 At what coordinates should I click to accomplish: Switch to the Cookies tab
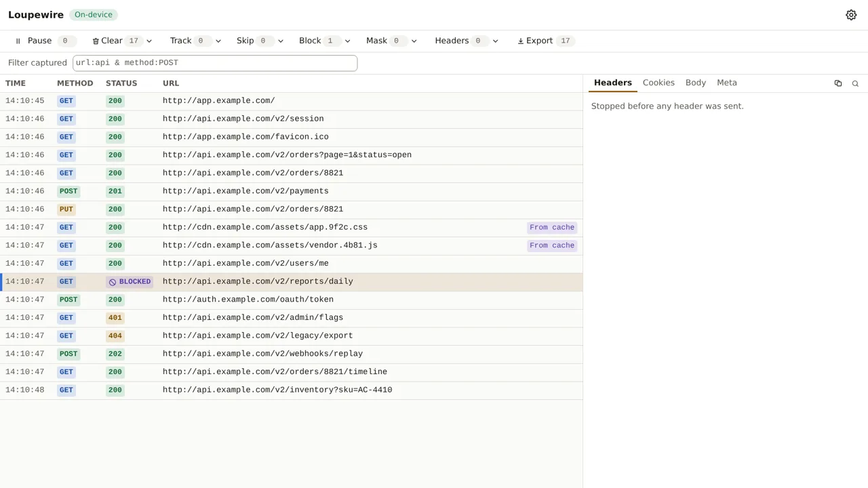pyautogui.click(x=658, y=83)
